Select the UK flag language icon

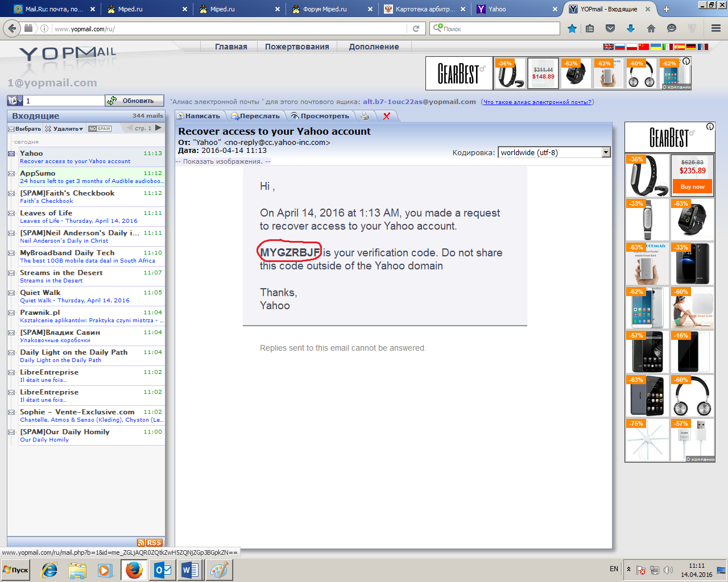(x=608, y=47)
